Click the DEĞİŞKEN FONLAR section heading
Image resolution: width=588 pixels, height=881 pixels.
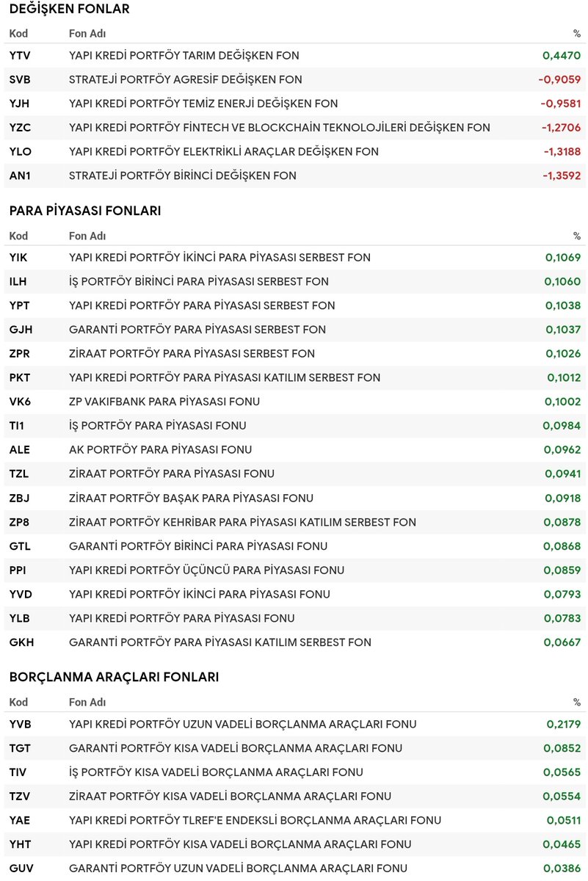coord(70,9)
